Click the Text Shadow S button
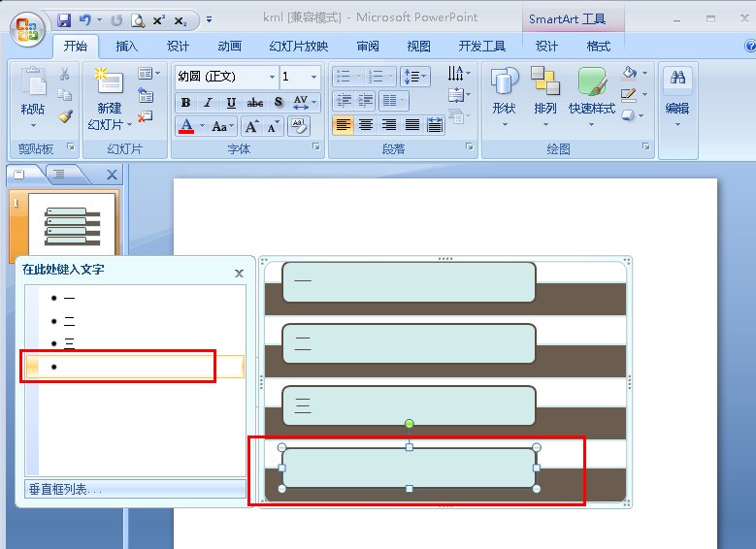This screenshot has height=549, width=756. click(279, 102)
